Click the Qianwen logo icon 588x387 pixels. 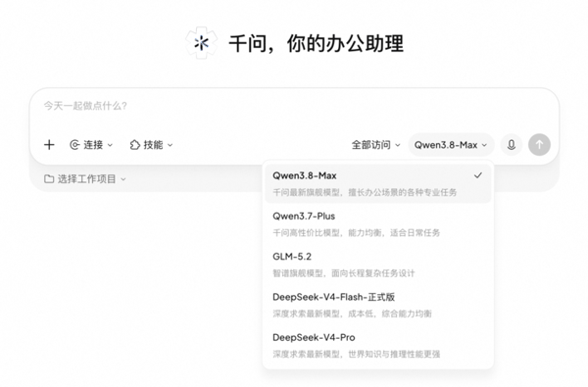pos(201,43)
